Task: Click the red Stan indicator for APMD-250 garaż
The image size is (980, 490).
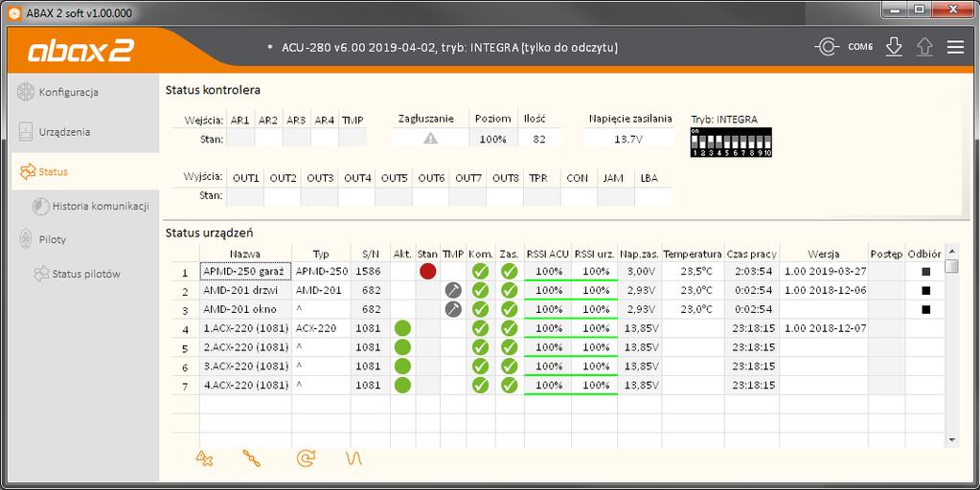Action: pos(427,272)
